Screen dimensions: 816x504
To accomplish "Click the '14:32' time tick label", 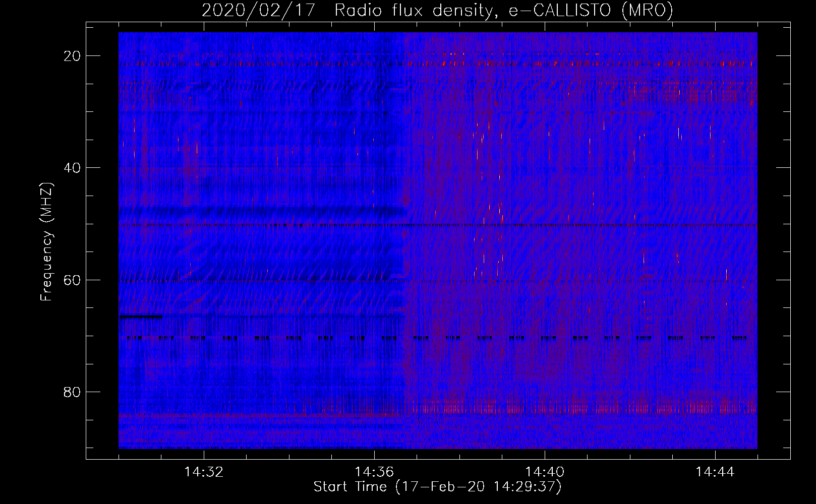I will [x=204, y=472].
